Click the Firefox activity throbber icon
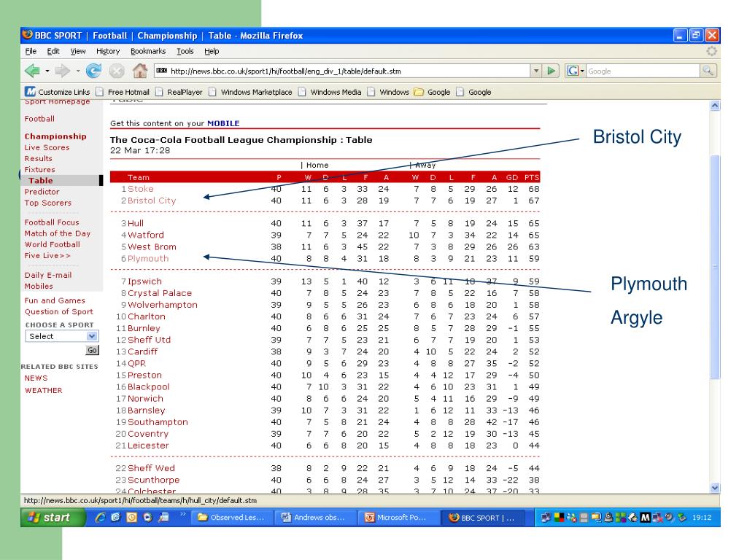Viewport: 747px width, 560px height. point(711,51)
